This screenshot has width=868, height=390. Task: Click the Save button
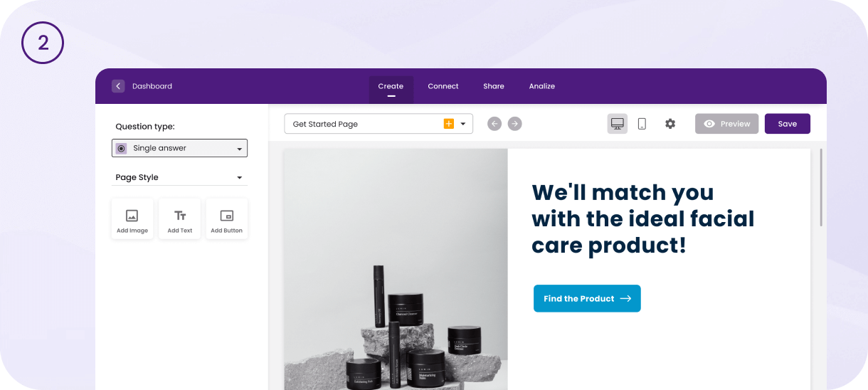click(788, 124)
